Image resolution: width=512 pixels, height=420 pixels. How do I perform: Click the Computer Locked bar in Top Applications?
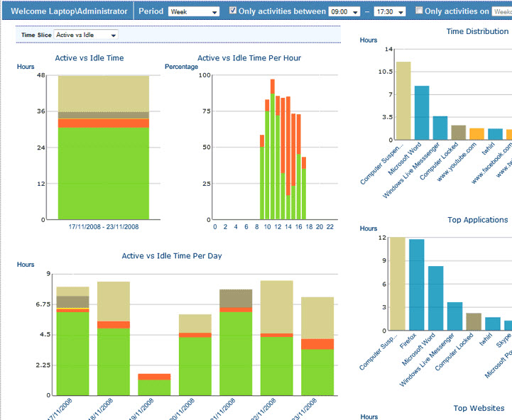tap(474, 322)
